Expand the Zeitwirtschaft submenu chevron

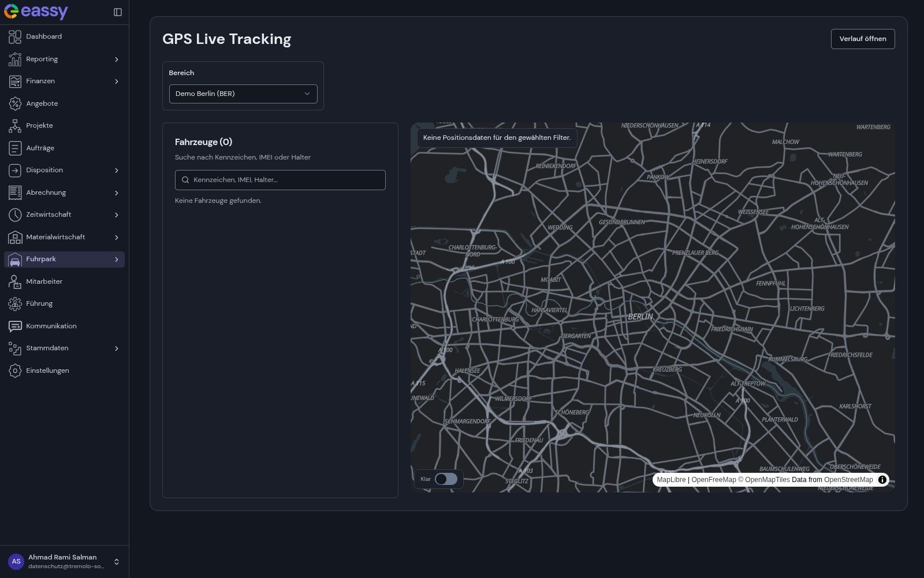[x=117, y=215]
